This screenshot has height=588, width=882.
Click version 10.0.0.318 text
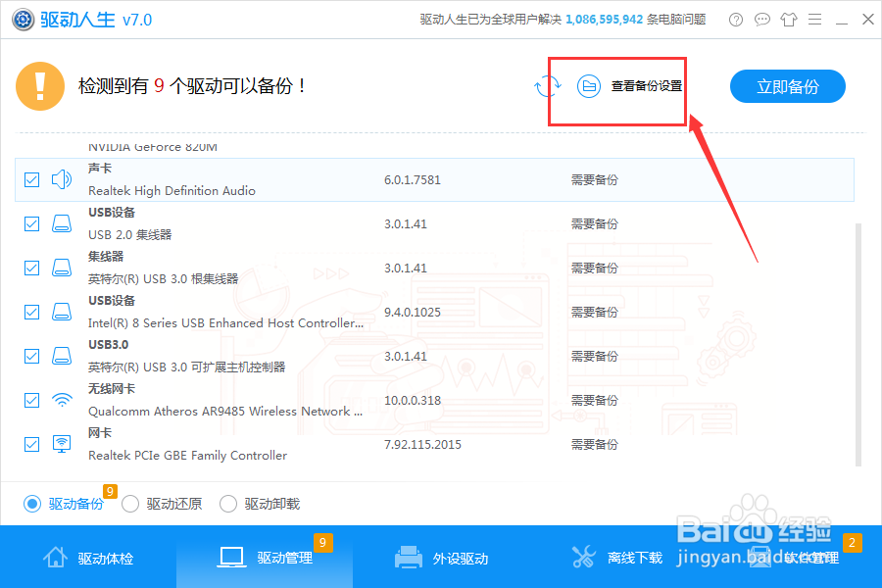pyautogui.click(x=413, y=400)
